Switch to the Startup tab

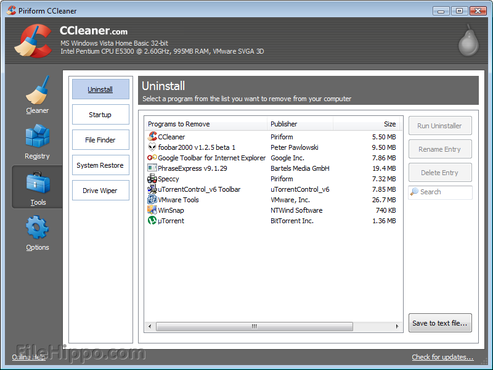click(101, 115)
